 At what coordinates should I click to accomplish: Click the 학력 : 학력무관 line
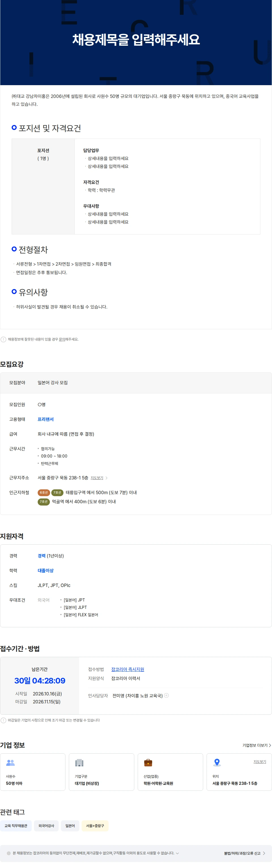click(x=101, y=190)
